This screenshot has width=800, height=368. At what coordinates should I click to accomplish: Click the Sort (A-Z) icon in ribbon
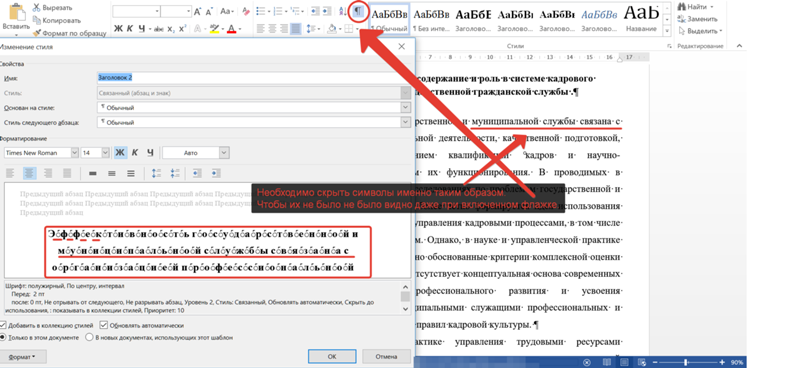pyautogui.click(x=342, y=11)
